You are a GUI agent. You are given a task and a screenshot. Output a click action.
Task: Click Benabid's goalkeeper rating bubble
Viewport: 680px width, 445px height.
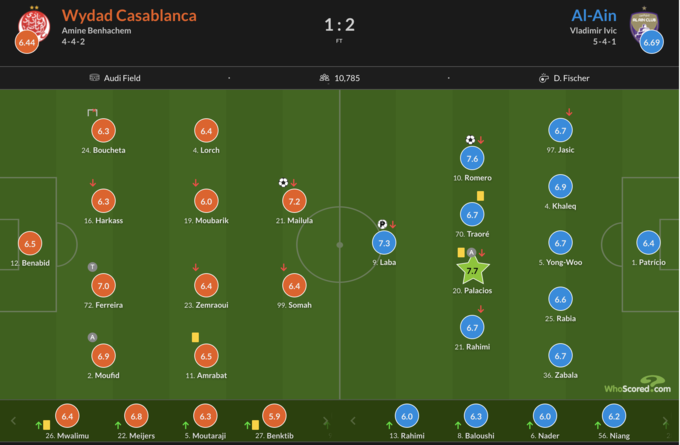(x=30, y=243)
